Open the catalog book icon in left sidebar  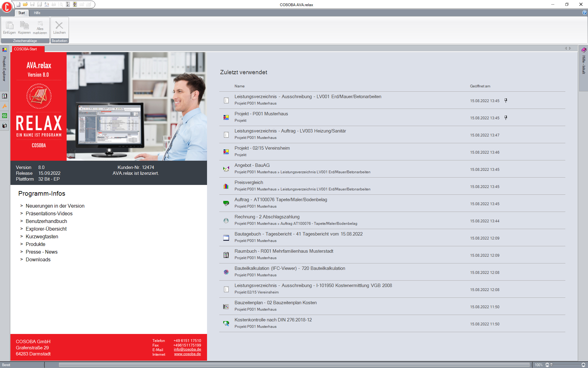tap(4, 96)
